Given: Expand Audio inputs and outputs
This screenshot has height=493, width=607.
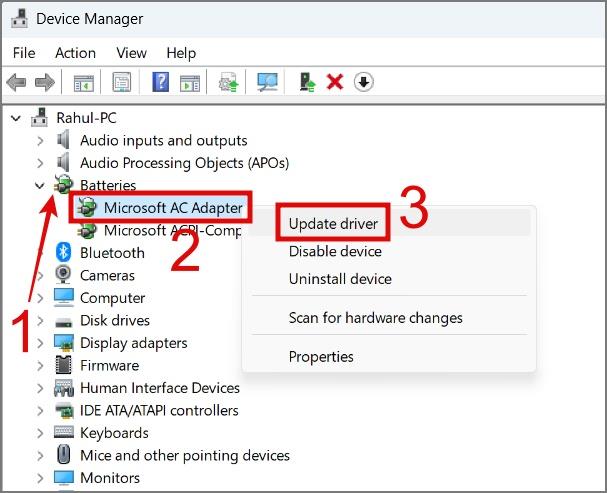Looking at the screenshot, I should (40, 140).
